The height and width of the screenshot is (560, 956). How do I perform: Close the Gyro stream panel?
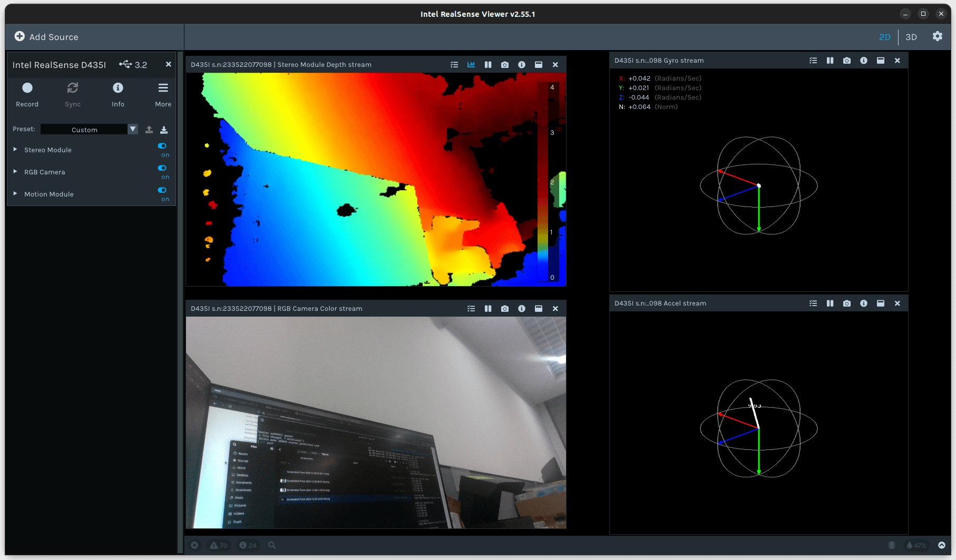pyautogui.click(x=898, y=61)
